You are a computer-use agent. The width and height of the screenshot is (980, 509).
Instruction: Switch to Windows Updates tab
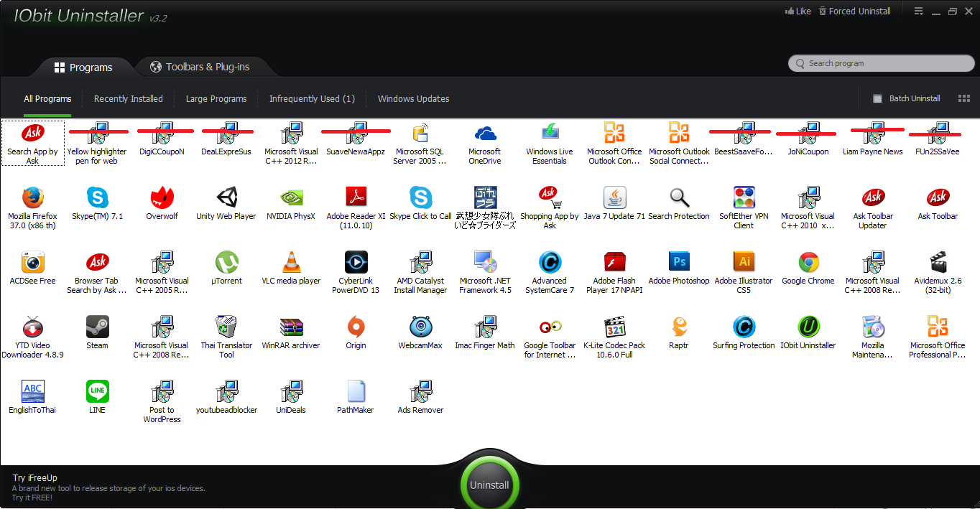[414, 99]
